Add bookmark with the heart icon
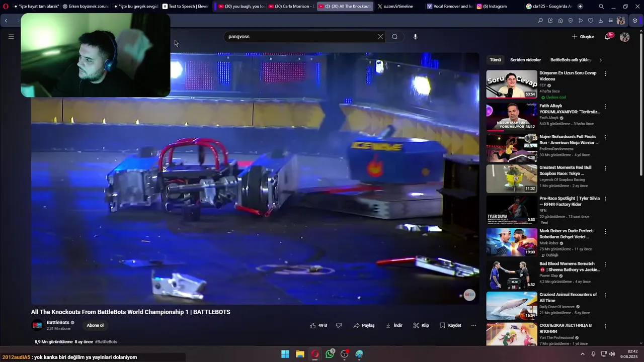Screen dimensions: 644x362 (591, 21)
